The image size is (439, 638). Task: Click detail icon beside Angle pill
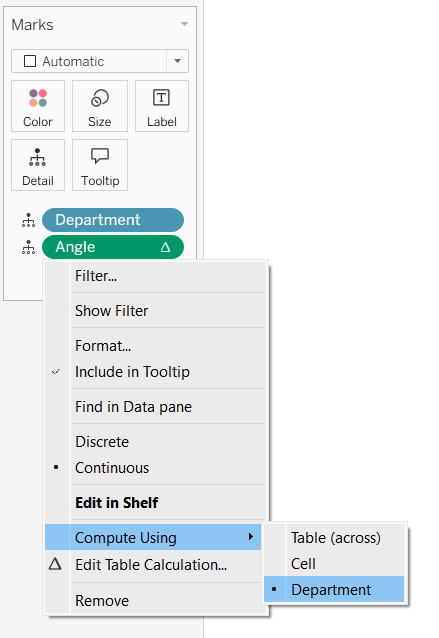tap(28, 247)
